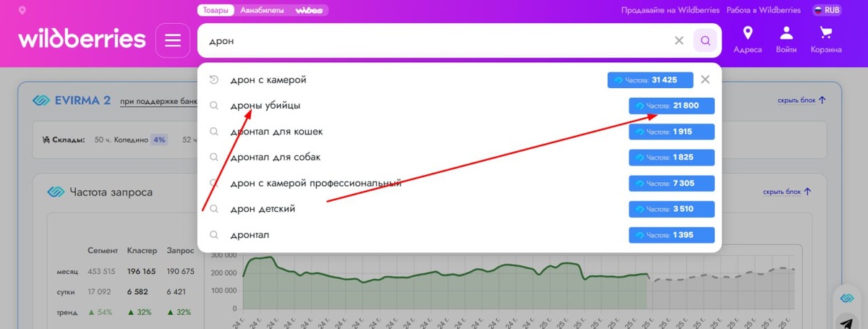Select suggestion дронтал для собак
The image size is (868, 329).
click(275, 157)
